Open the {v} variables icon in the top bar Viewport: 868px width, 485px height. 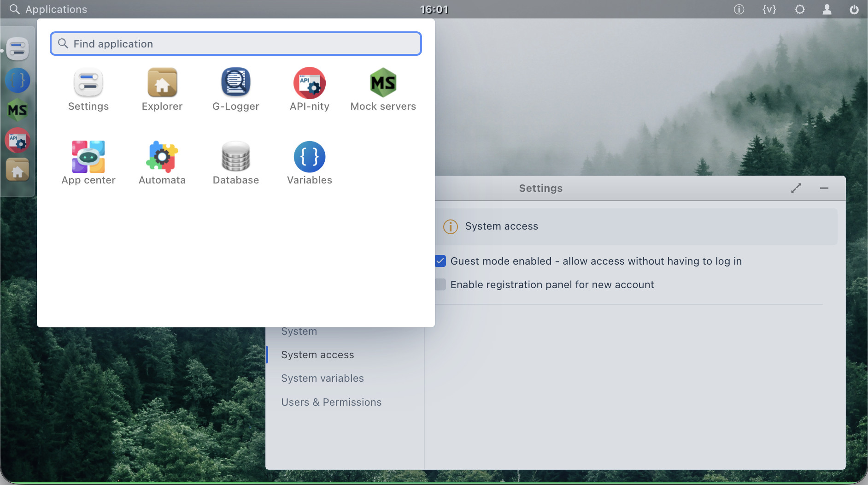(769, 9)
